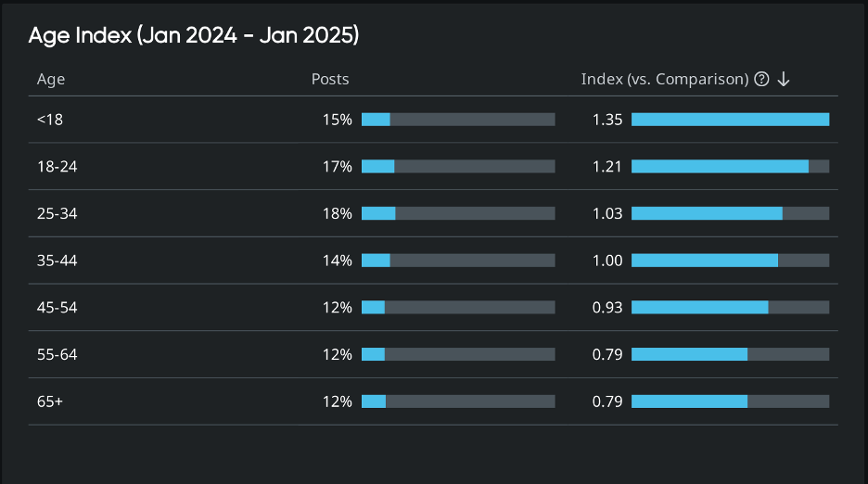Viewport: 868px width, 484px height.
Task: Click the 1.35 index bar for <18
Action: (730, 120)
